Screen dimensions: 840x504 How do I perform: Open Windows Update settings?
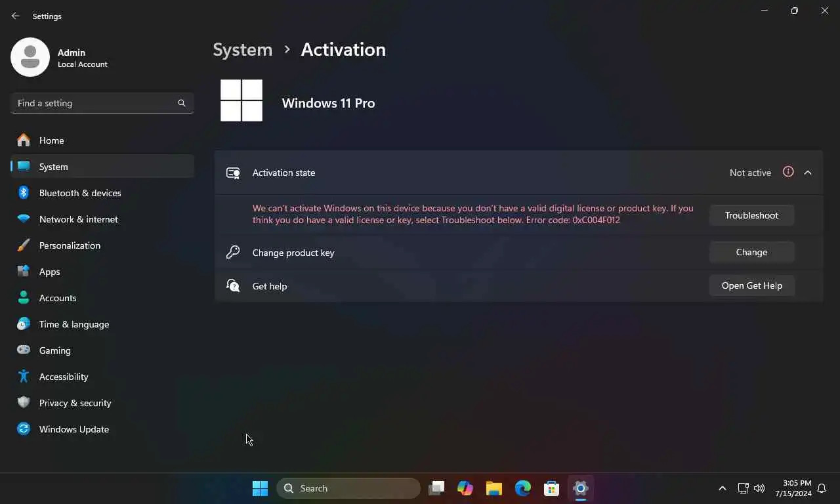pyautogui.click(x=102, y=429)
